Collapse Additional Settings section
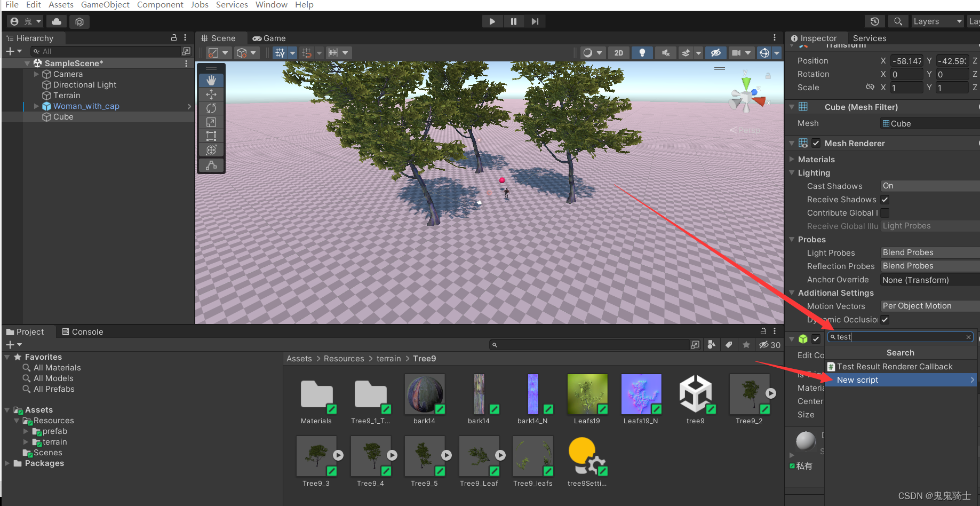This screenshot has height=506, width=980. coord(792,292)
